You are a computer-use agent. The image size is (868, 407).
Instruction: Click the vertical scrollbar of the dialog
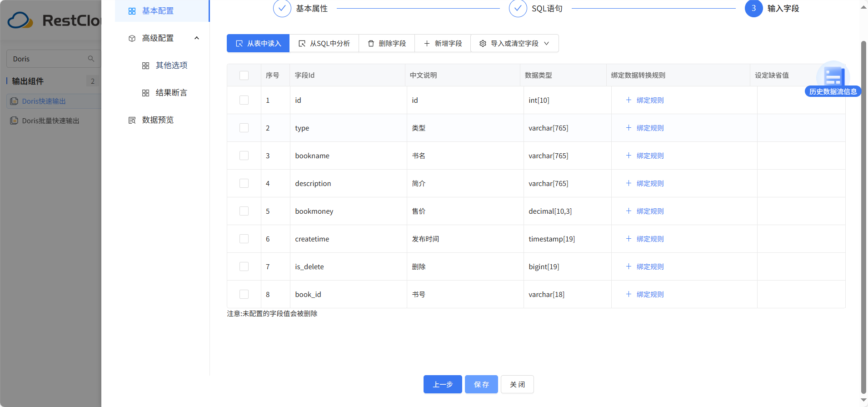point(863,217)
